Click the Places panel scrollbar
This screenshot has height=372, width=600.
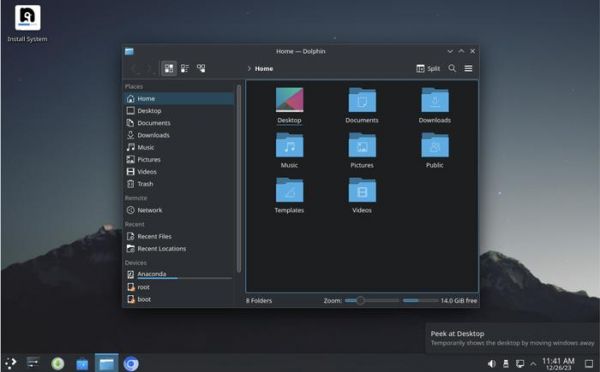coord(239,178)
